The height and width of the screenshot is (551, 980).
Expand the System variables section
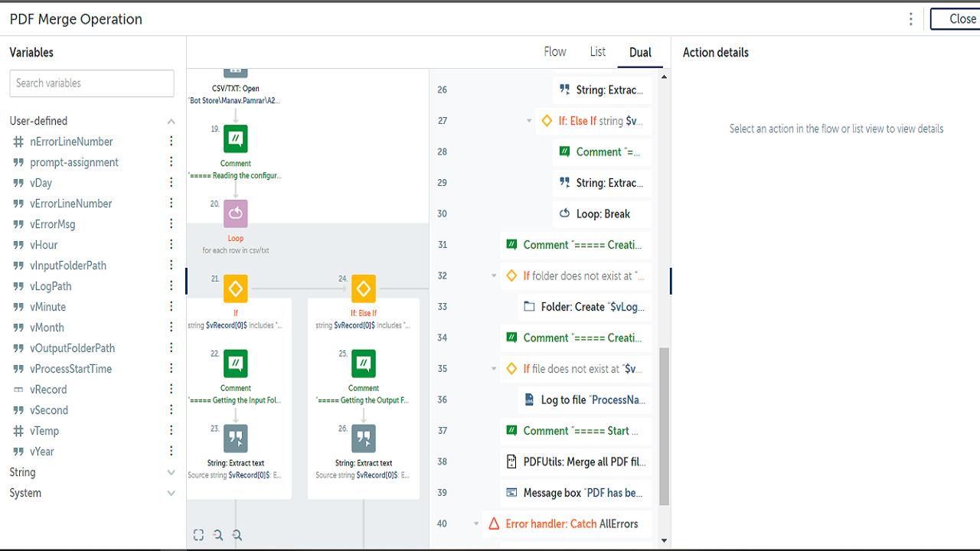coord(171,494)
